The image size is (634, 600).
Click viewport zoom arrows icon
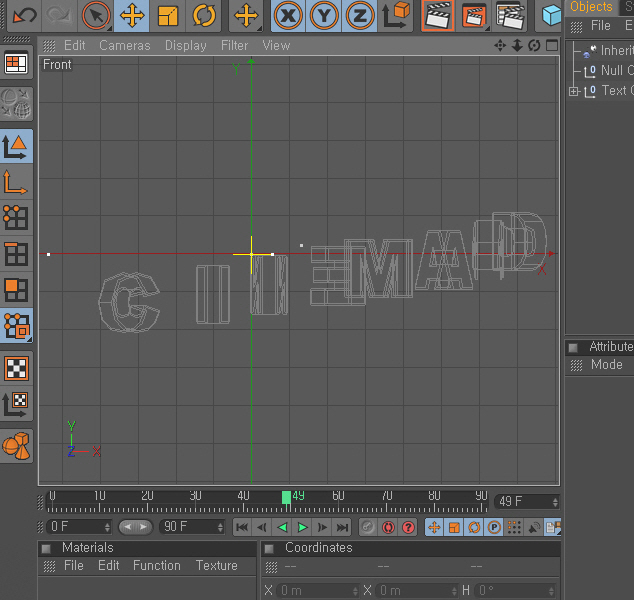coord(517,45)
